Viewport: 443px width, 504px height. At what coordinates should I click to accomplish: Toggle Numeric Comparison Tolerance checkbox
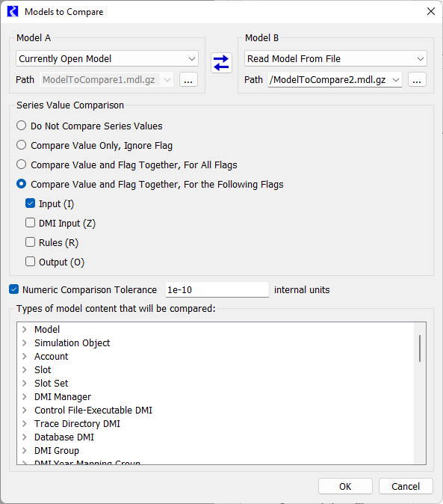tap(13, 289)
